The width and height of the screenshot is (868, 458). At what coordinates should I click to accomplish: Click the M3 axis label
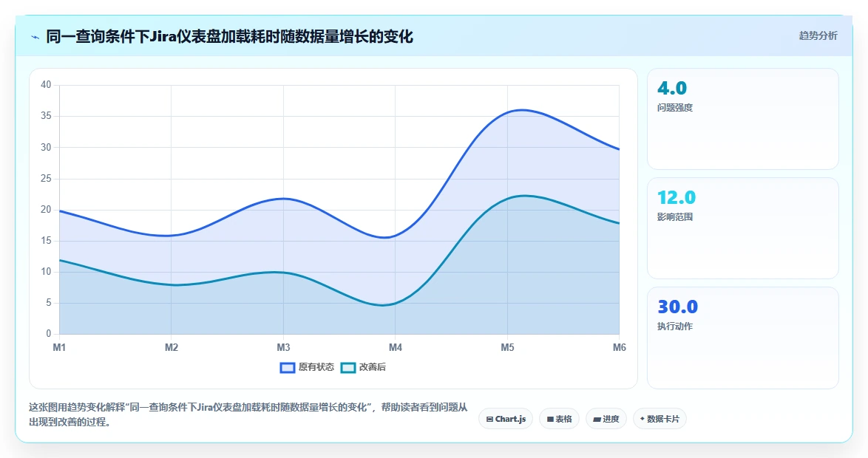[x=283, y=347]
